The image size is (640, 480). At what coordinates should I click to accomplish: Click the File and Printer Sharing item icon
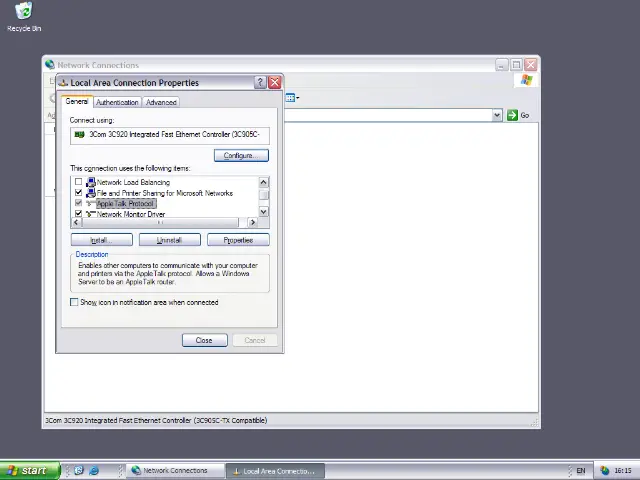click(91, 193)
